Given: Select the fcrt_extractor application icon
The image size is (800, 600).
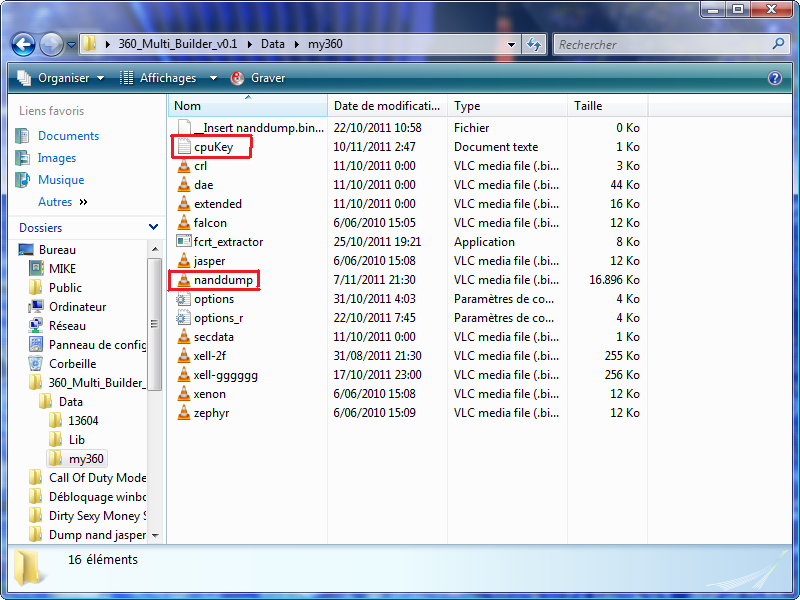Looking at the screenshot, I should pos(184,241).
